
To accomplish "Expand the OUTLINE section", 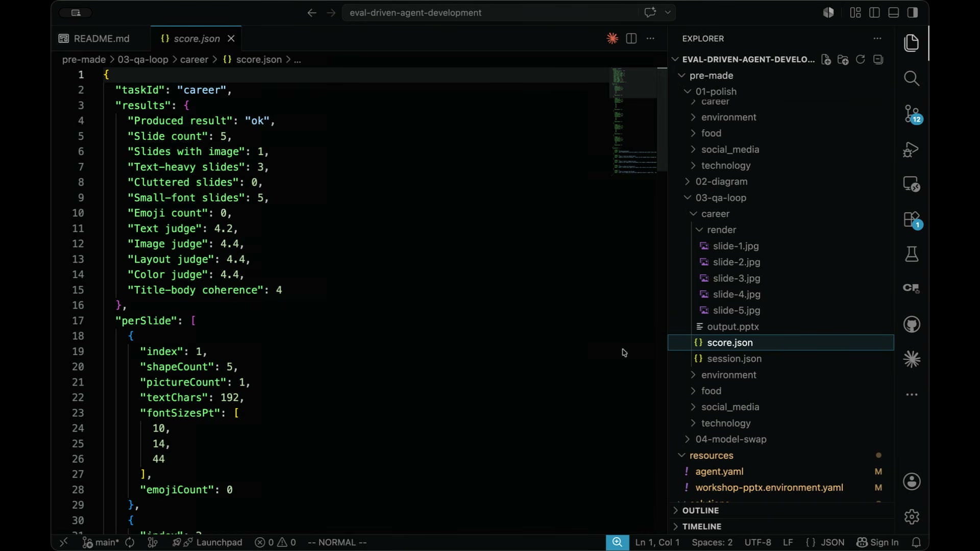I will [700, 511].
